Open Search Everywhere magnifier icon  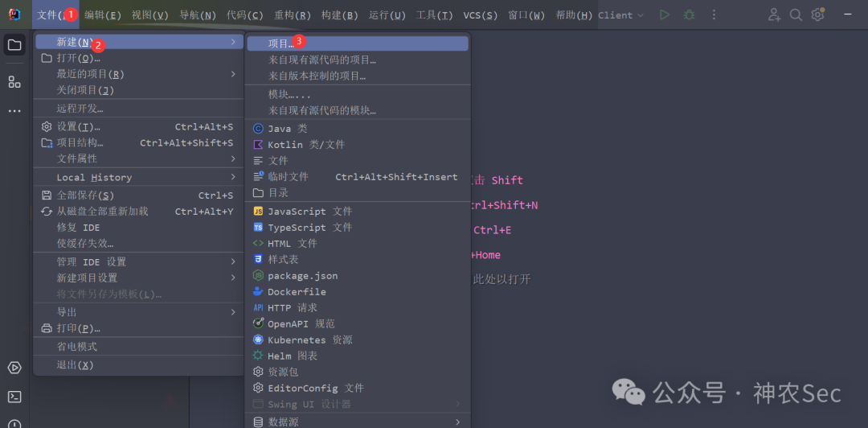pyautogui.click(x=796, y=15)
